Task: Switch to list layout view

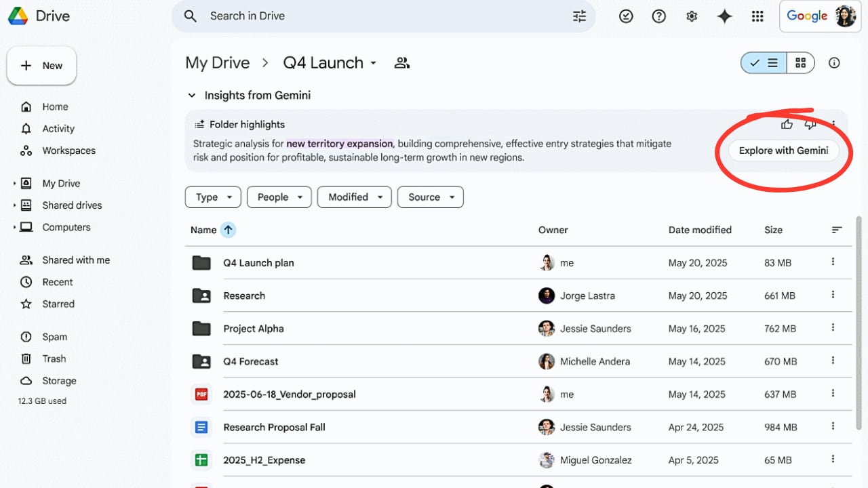Action: (x=764, y=63)
